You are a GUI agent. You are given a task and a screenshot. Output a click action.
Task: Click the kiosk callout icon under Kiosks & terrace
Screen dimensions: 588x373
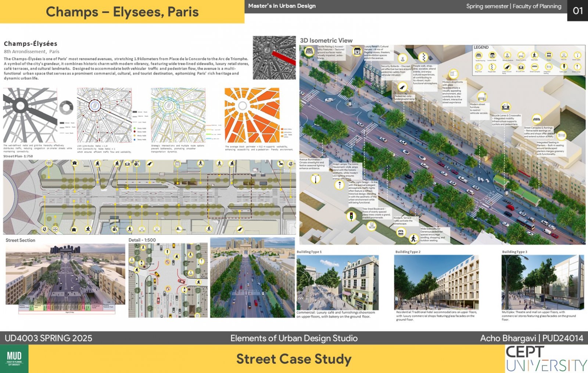(401, 232)
